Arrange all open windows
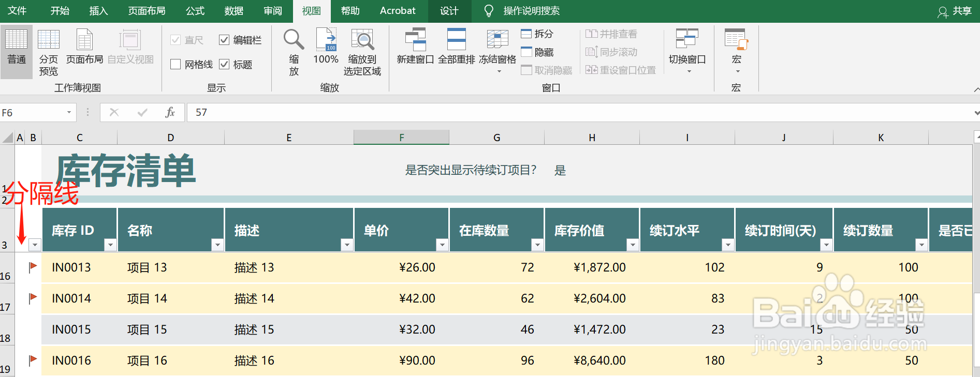The image size is (980, 377). tap(456, 47)
